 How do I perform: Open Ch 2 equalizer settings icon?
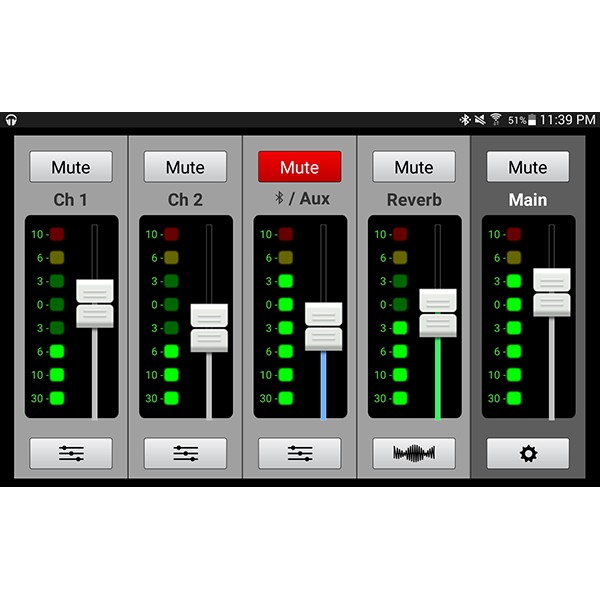185,453
